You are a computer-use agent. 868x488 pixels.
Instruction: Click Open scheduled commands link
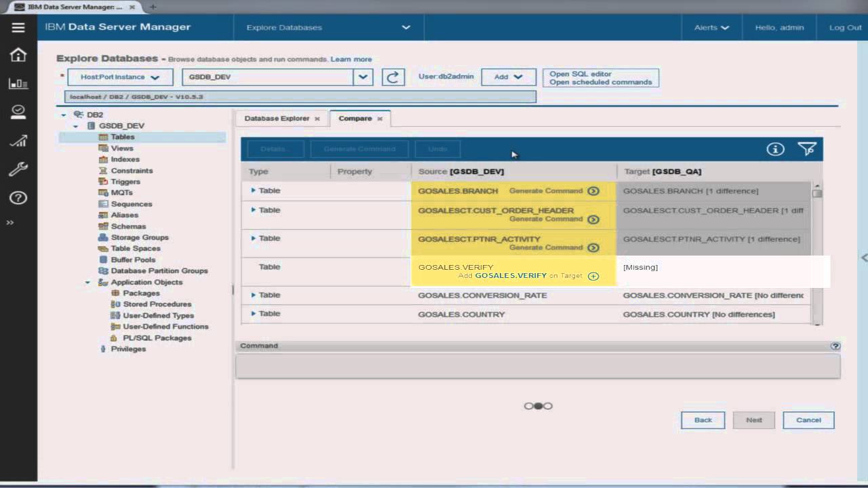coord(600,82)
